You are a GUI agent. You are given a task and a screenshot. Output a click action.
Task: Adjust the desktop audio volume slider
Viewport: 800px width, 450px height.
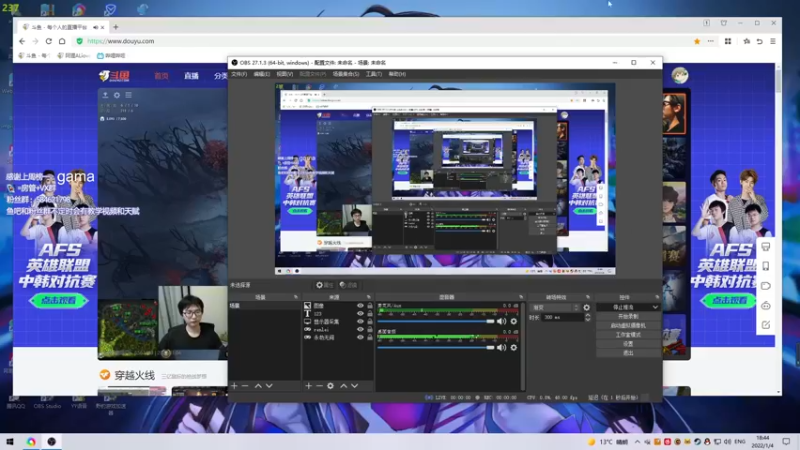436,347
